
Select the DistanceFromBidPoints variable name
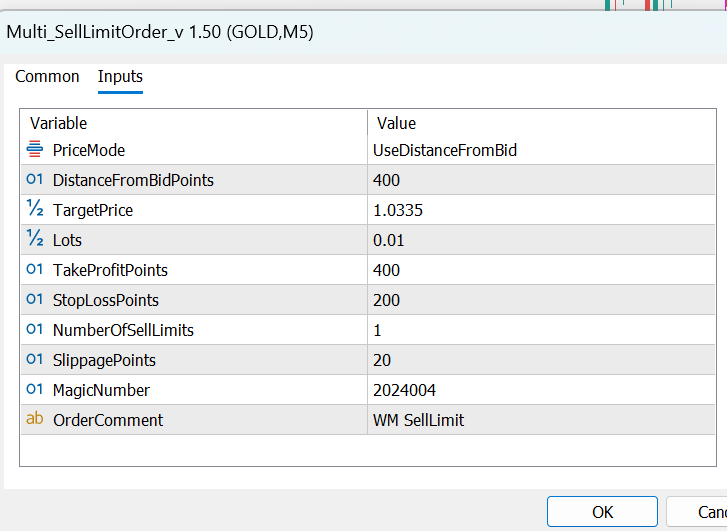point(134,180)
